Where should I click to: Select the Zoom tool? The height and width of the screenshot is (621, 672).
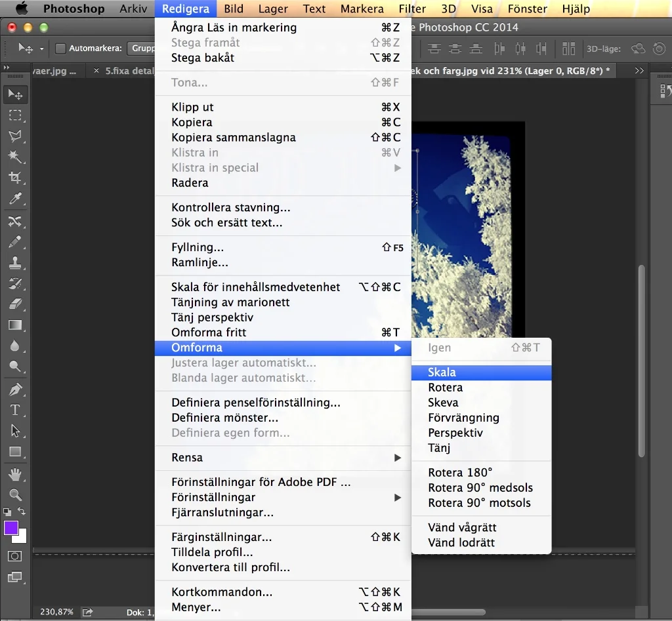[16, 494]
